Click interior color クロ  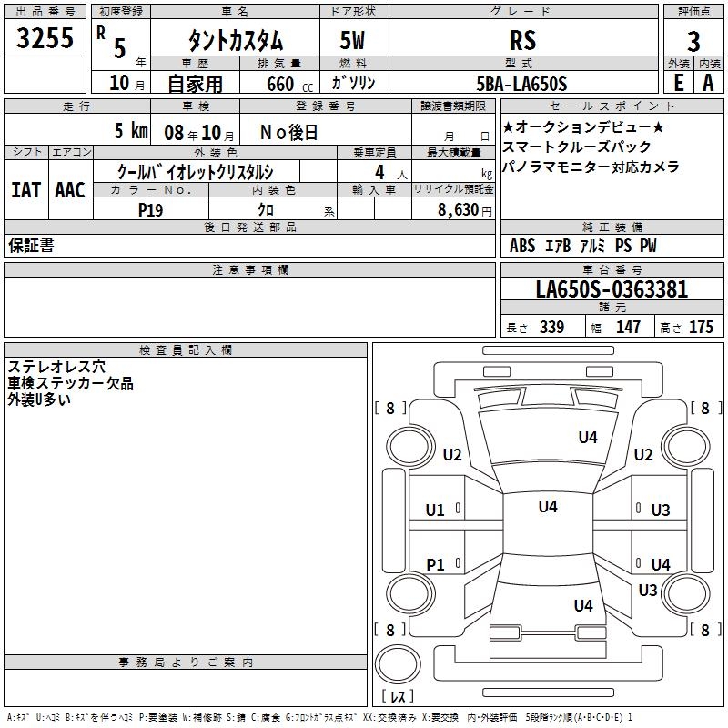point(266,210)
